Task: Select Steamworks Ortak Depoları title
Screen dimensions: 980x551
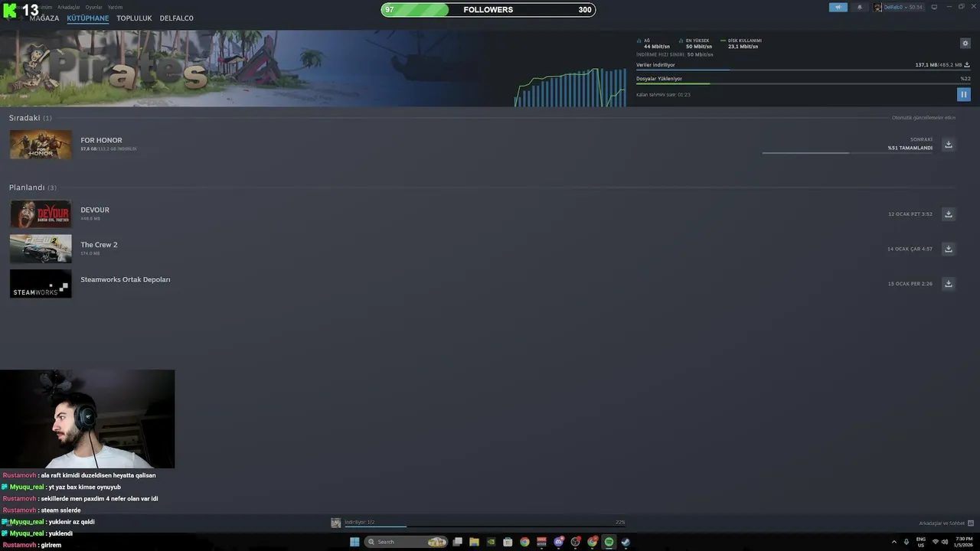Action: [x=126, y=280]
